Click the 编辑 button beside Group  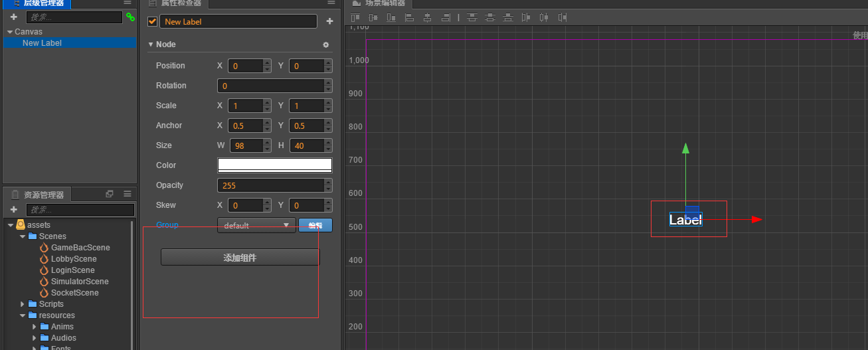point(315,225)
